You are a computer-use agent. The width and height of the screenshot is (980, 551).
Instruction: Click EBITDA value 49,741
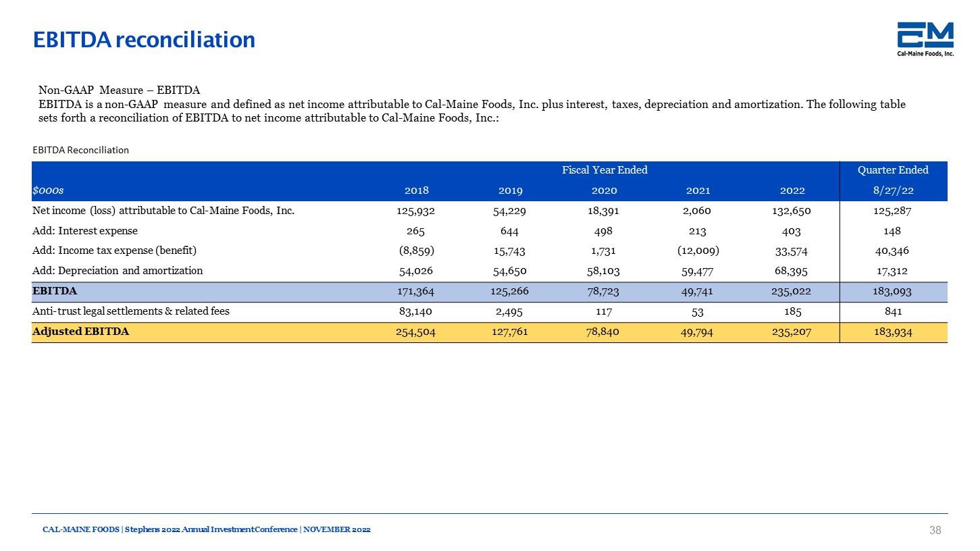point(698,292)
